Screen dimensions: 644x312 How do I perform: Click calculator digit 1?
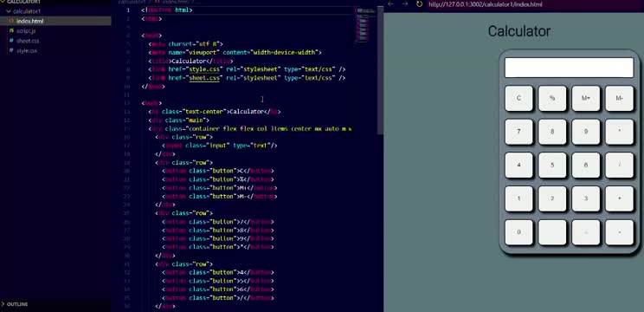pos(518,199)
